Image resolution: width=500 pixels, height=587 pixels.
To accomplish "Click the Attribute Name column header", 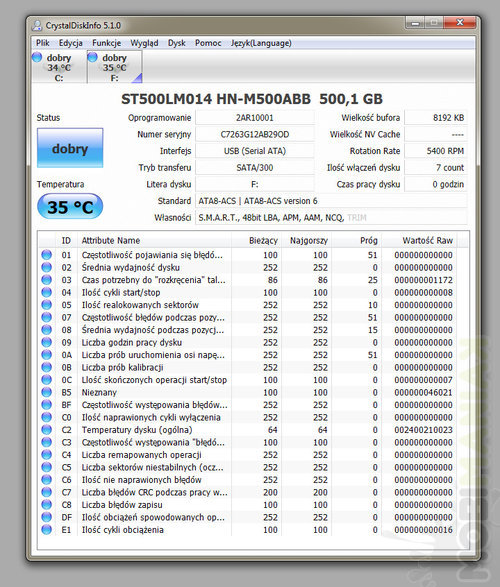I will tap(154, 240).
